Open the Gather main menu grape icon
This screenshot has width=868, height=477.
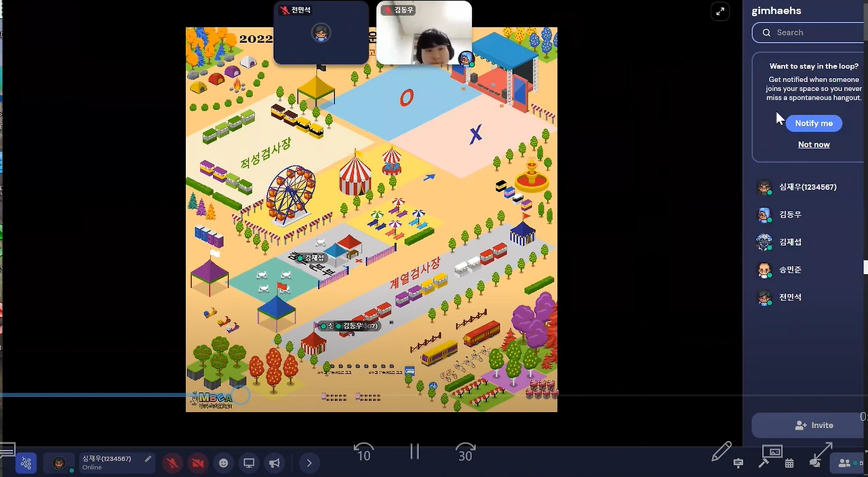click(x=26, y=463)
